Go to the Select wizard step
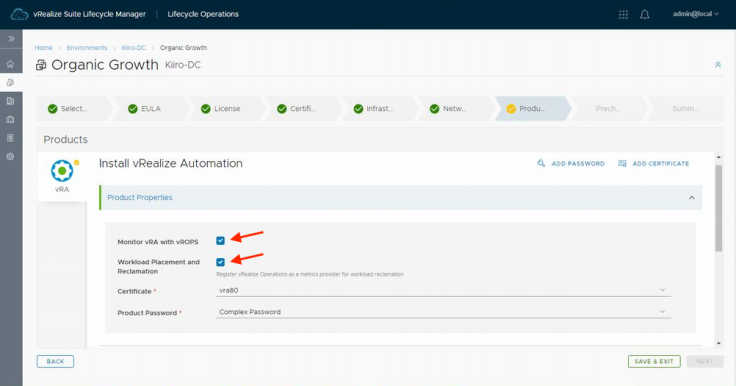This screenshot has height=386, width=736. coord(73,108)
